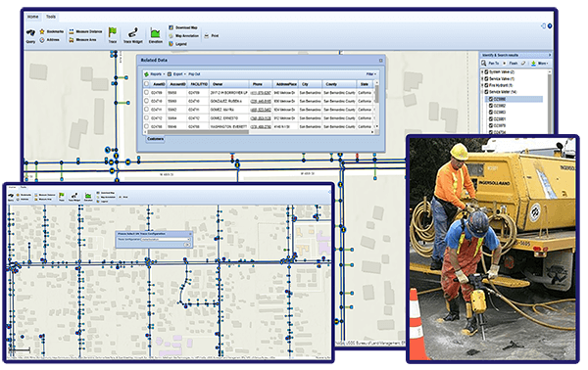Click the panel toggle icon beside help
Image resolution: width=588 pixels, height=370 pixels.
[543, 25]
